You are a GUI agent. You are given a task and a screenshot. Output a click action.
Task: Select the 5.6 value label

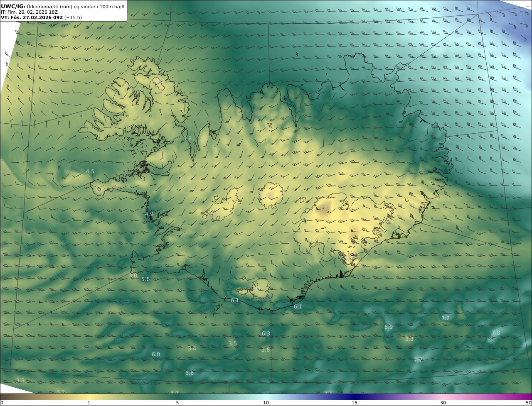pyautogui.click(x=145, y=279)
